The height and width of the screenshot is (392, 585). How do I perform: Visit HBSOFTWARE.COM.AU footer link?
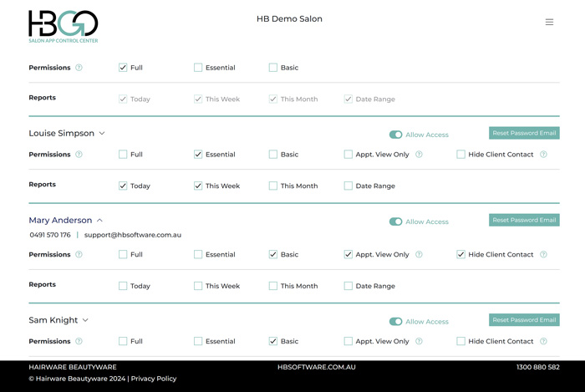point(317,367)
